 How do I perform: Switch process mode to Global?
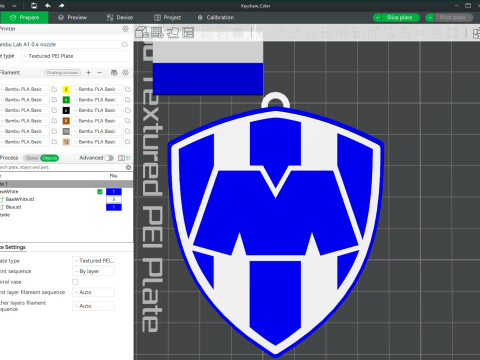pyautogui.click(x=32, y=158)
